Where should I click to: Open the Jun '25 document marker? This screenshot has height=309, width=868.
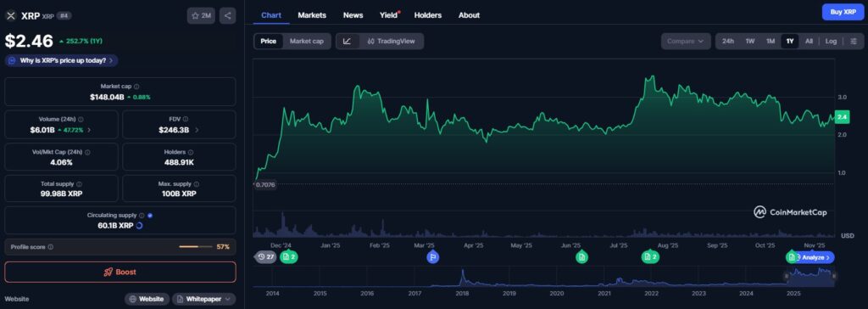point(581,257)
